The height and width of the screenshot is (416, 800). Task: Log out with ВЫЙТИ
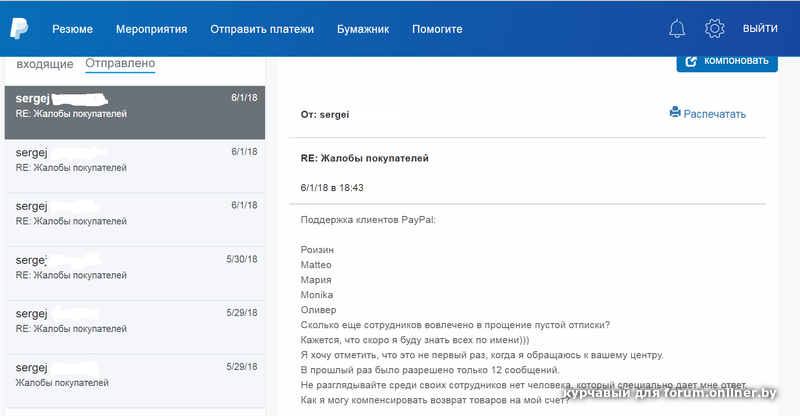tap(760, 29)
